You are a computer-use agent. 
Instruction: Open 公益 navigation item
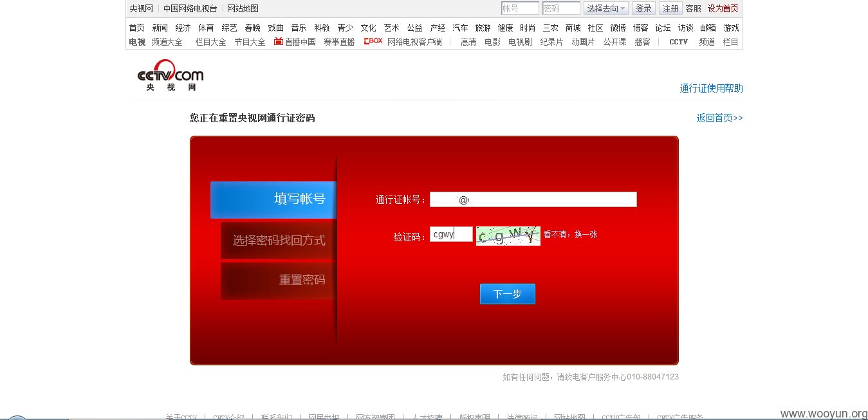coord(414,28)
